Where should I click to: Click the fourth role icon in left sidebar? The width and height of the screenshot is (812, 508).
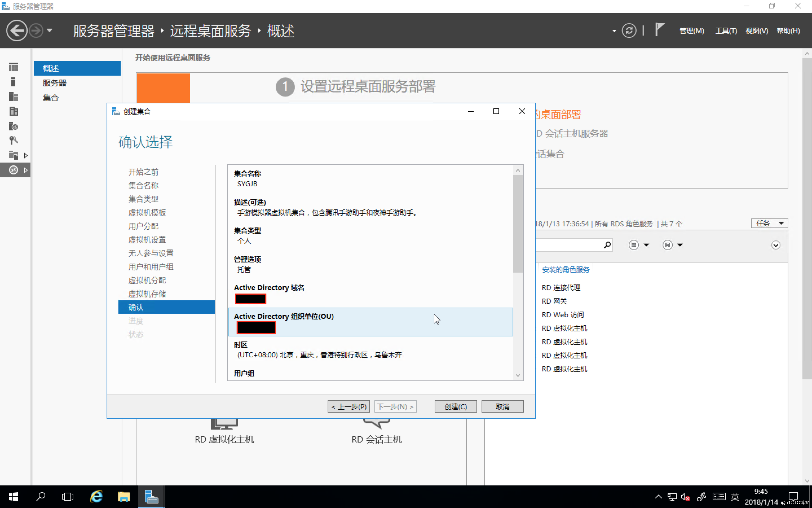(14, 111)
